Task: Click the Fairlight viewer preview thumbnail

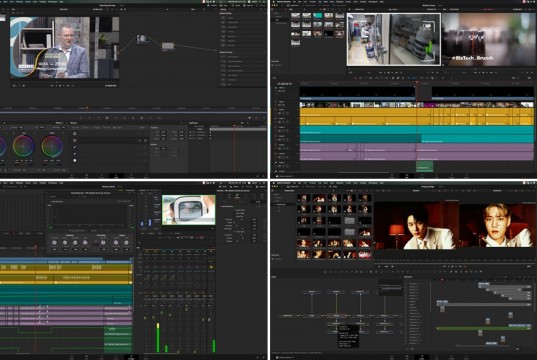Action: pyautogui.click(x=189, y=210)
